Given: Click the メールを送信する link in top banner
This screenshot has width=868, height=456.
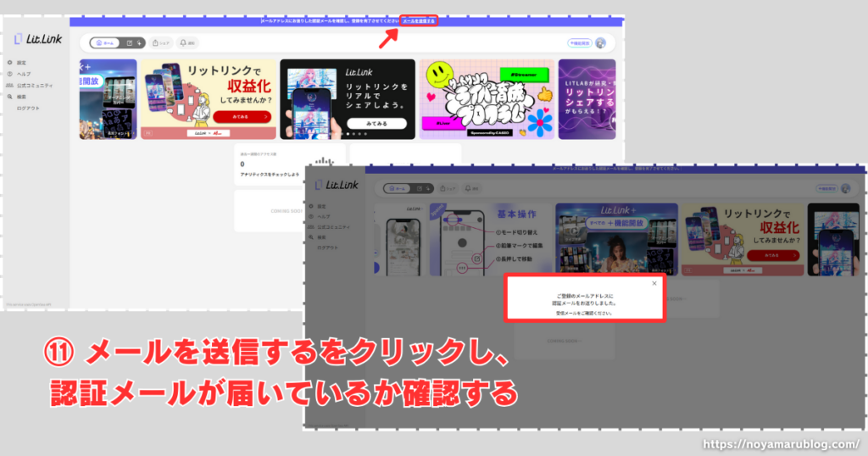Looking at the screenshot, I should point(419,20).
